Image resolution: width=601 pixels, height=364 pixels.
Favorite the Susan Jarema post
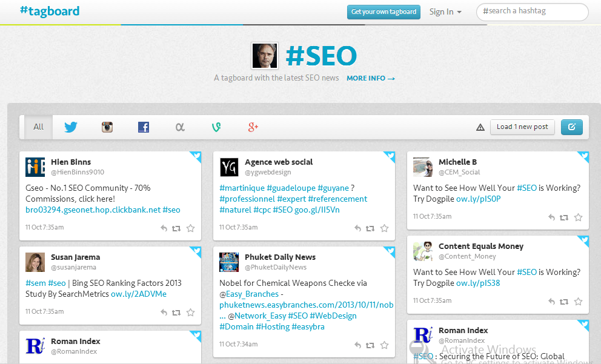pos(190,313)
